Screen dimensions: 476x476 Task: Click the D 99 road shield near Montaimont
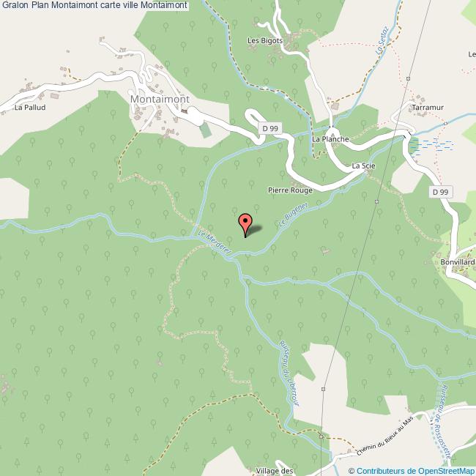pyautogui.click(x=270, y=128)
